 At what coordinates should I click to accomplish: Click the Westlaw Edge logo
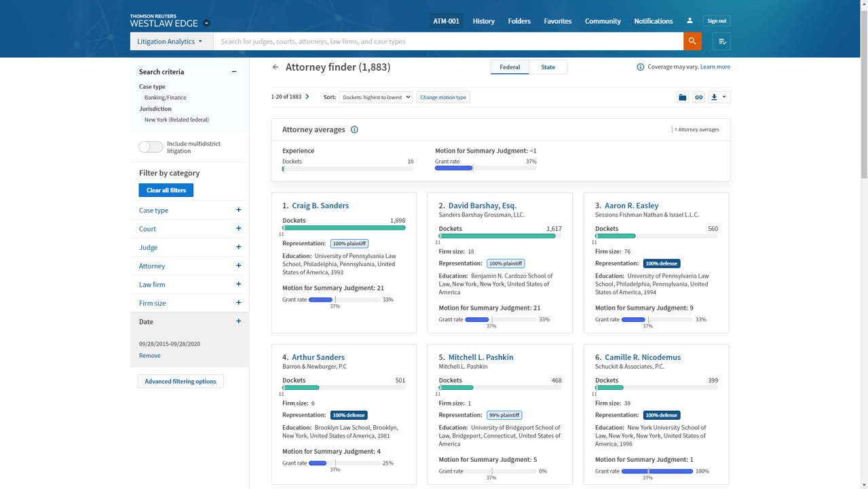click(x=164, y=21)
